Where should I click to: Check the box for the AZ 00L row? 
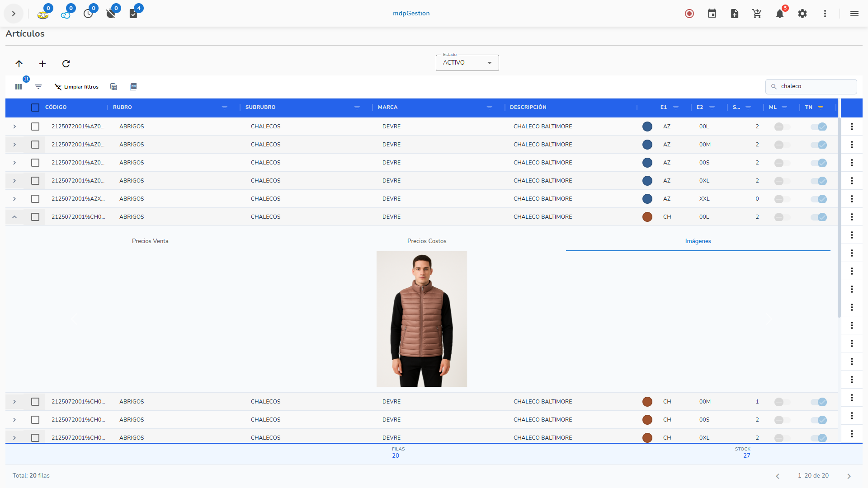(35, 127)
